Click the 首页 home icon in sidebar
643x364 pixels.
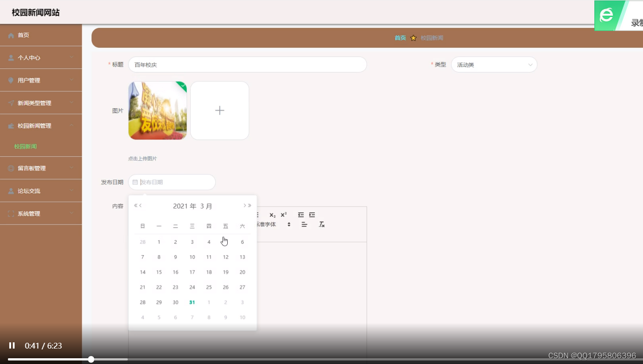11,35
